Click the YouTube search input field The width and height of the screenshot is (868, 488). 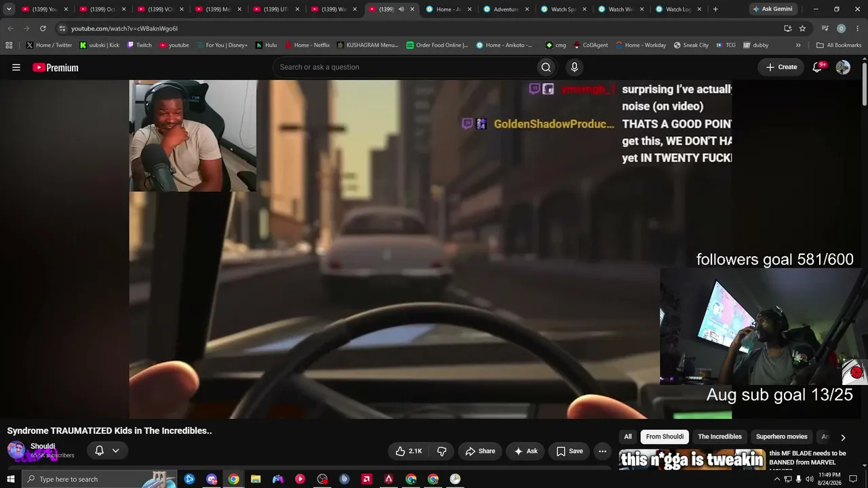(x=405, y=67)
